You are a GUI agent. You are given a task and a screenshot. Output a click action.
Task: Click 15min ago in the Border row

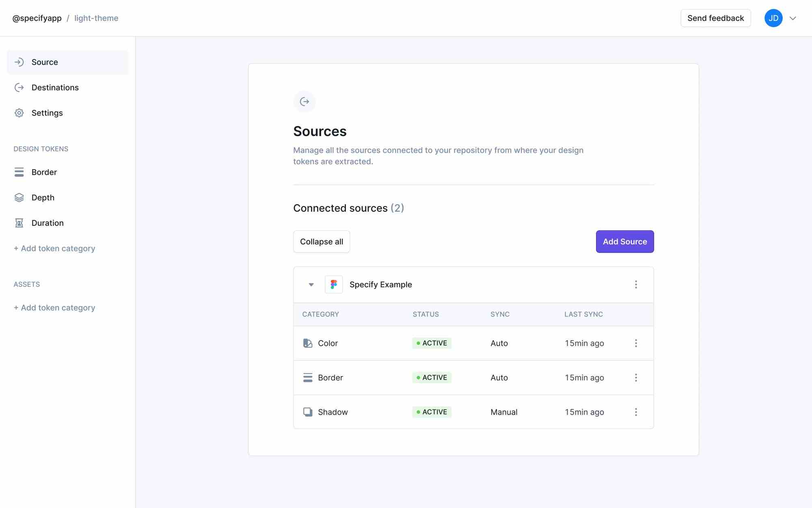click(x=584, y=378)
